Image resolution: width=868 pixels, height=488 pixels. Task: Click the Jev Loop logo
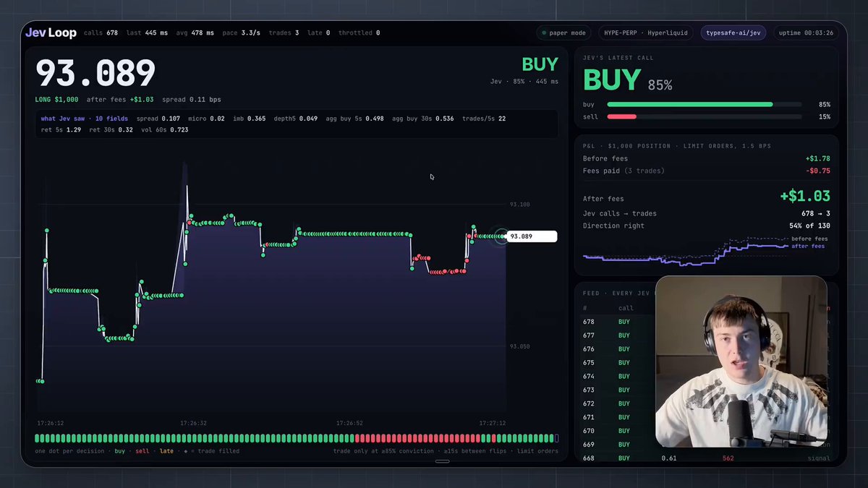(x=51, y=33)
